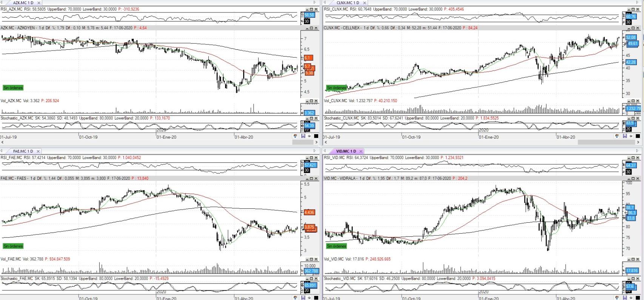Switch to the CLNX.MC 1 D tab
The image size is (644, 300).
pos(347,3)
